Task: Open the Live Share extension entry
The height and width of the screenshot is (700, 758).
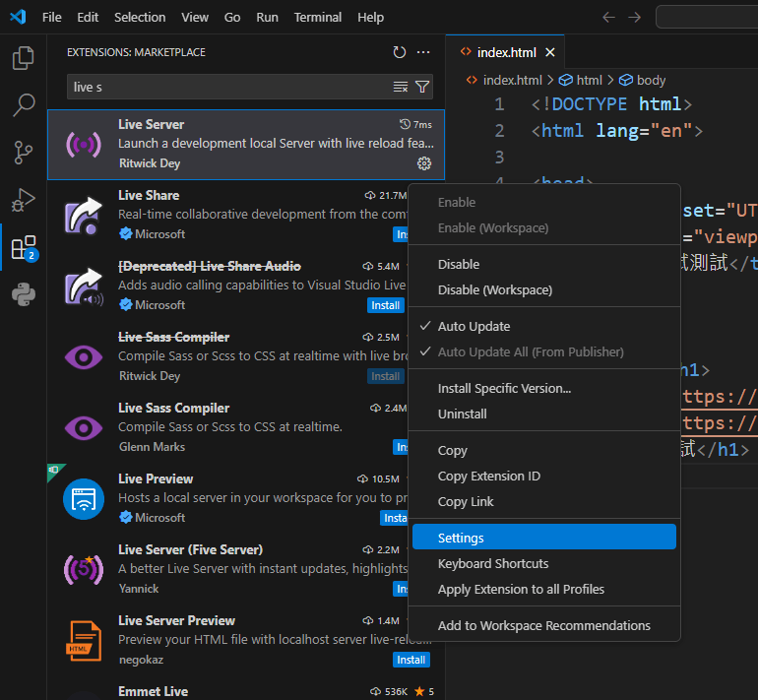Action: (x=228, y=216)
